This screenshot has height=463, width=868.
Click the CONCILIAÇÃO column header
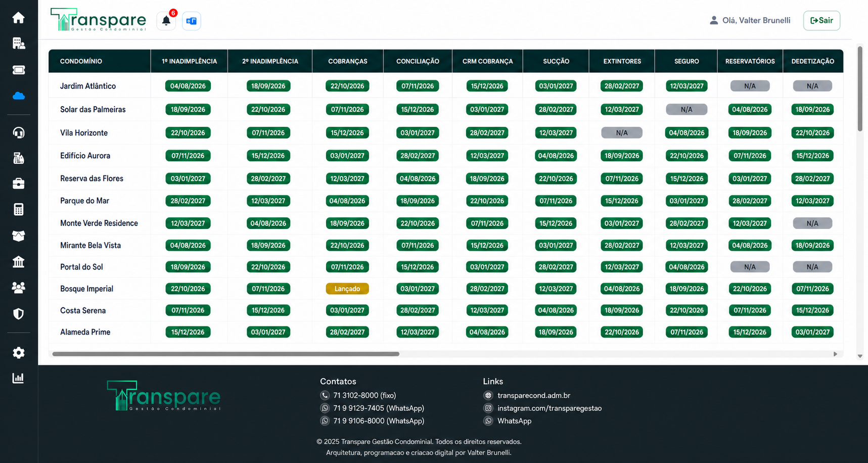418,61
